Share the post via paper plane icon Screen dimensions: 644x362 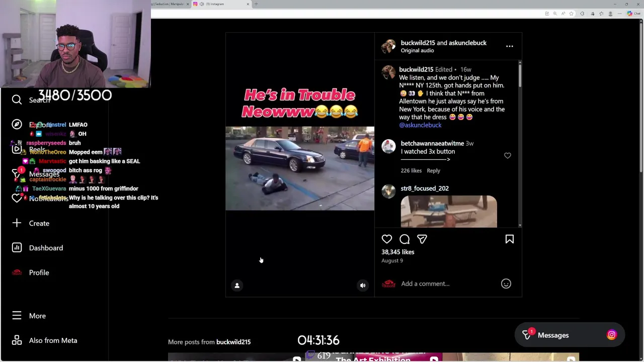click(x=422, y=239)
